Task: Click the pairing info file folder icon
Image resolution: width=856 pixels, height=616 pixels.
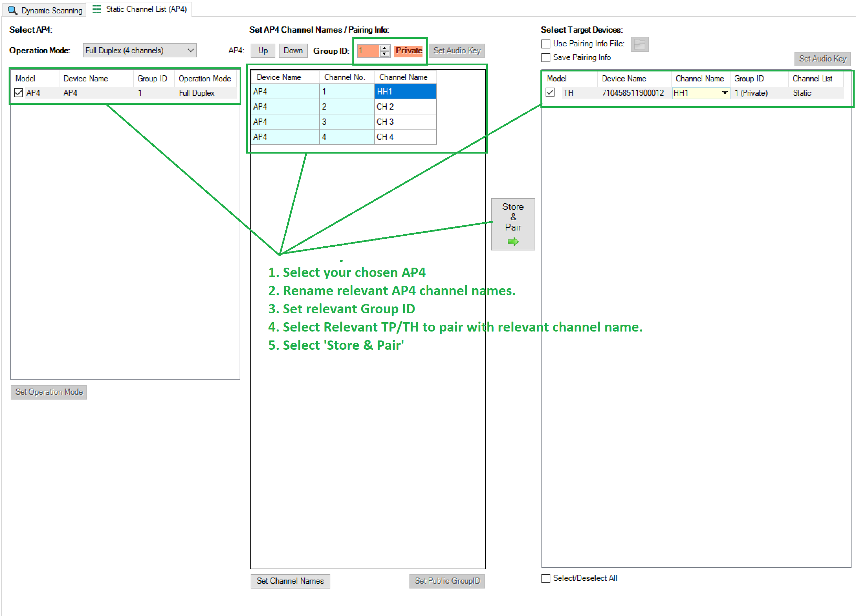Action: point(639,44)
